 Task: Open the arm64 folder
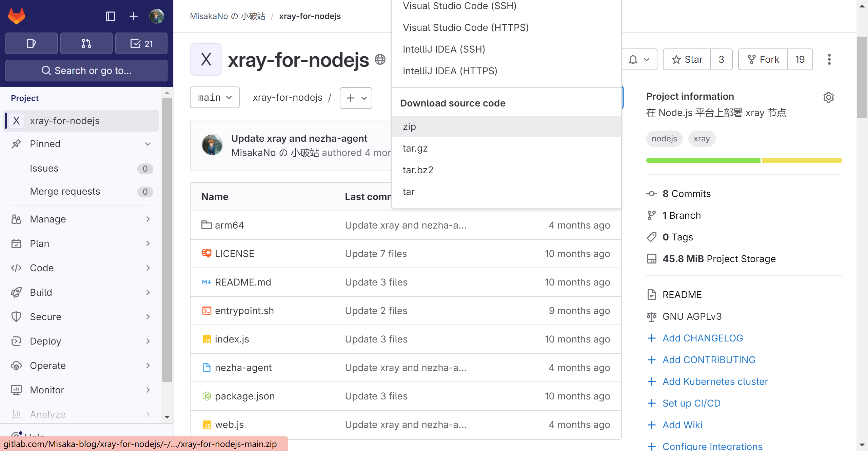point(229,225)
